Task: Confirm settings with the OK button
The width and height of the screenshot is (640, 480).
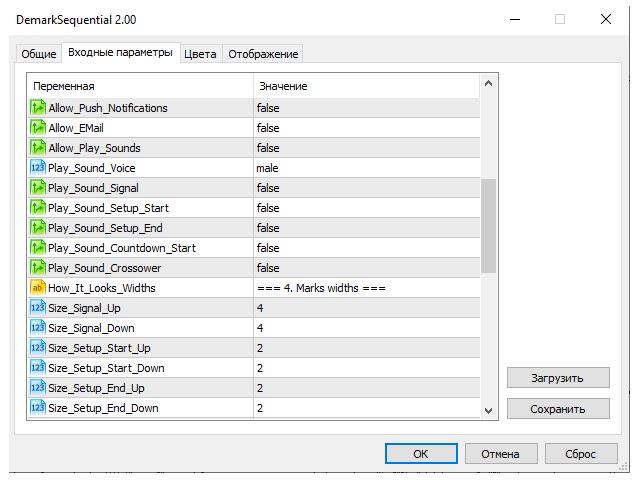Action: [421, 454]
